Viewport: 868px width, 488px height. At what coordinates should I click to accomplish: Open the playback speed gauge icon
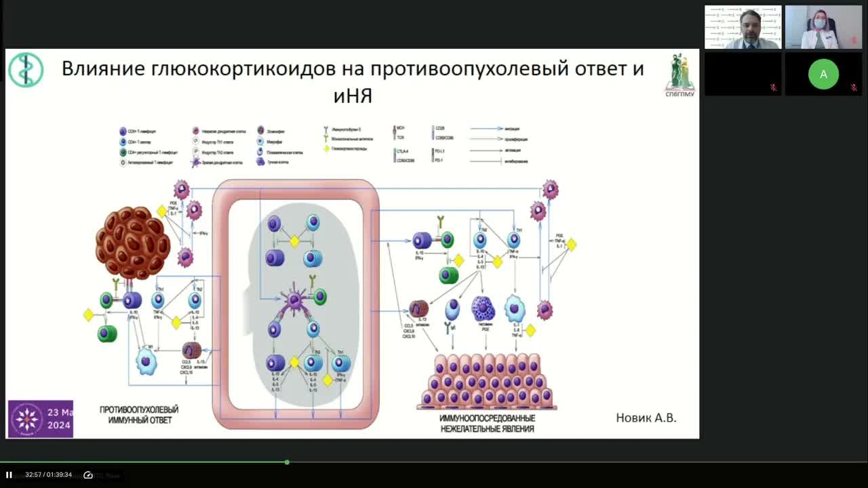coord(87,474)
